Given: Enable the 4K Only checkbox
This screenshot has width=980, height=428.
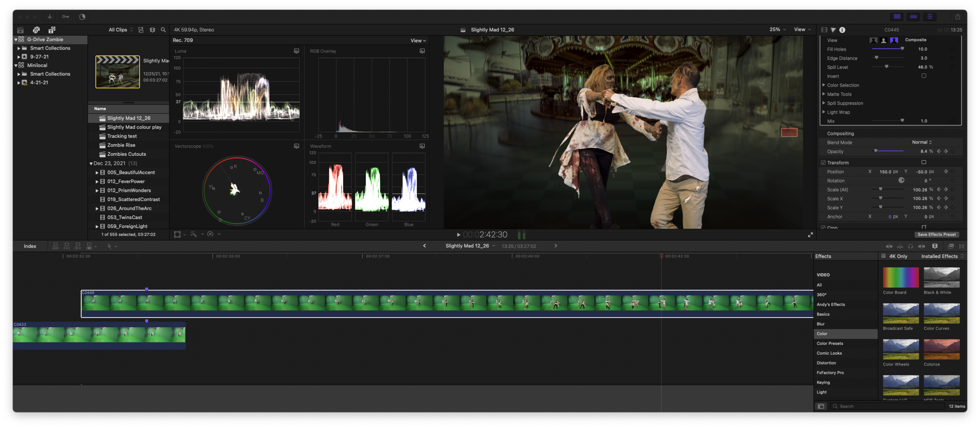Looking at the screenshot, I should coord(883,256).
